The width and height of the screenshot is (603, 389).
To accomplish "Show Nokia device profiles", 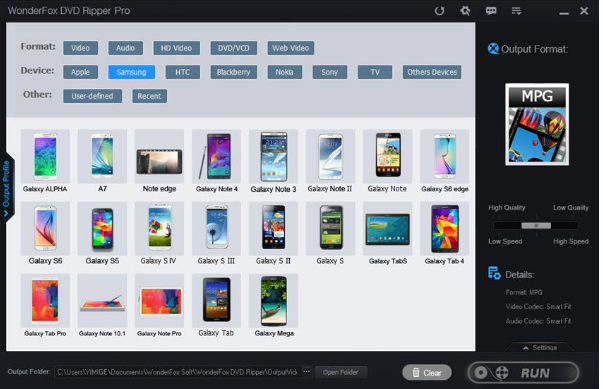I will pos(285,72).
